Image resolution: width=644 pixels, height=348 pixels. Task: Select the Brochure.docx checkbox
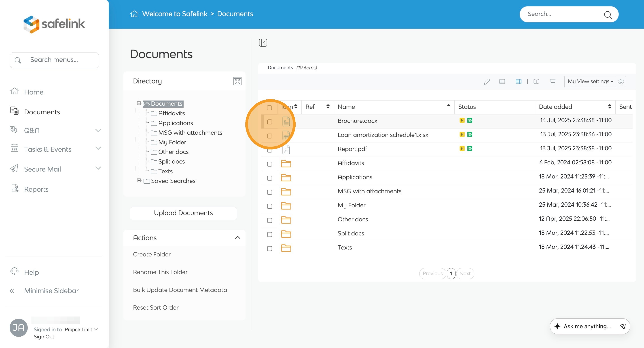coord(269,122)
